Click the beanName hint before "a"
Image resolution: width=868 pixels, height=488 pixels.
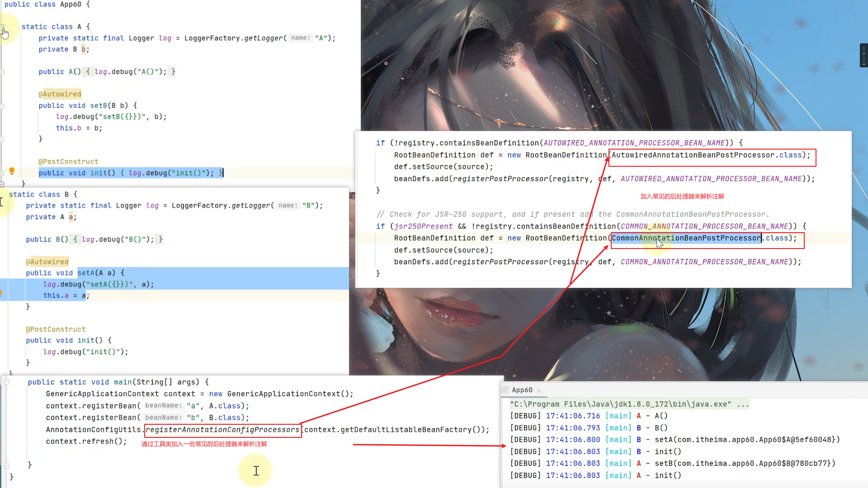coord(162,406)
